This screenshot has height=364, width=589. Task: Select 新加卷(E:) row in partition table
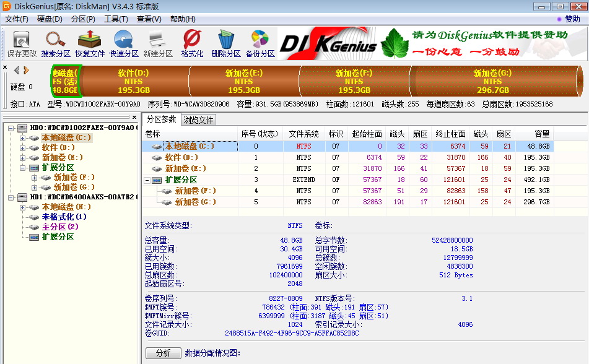coord(347,168)
